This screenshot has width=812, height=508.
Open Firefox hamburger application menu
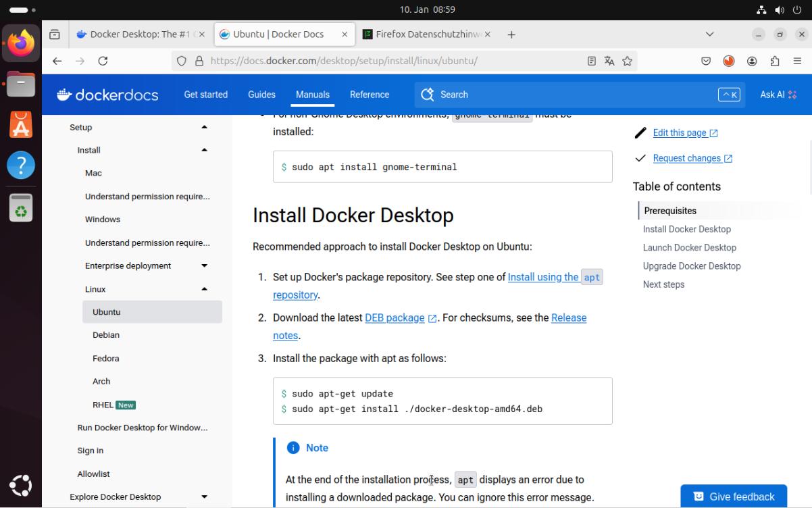pos(797,61)
